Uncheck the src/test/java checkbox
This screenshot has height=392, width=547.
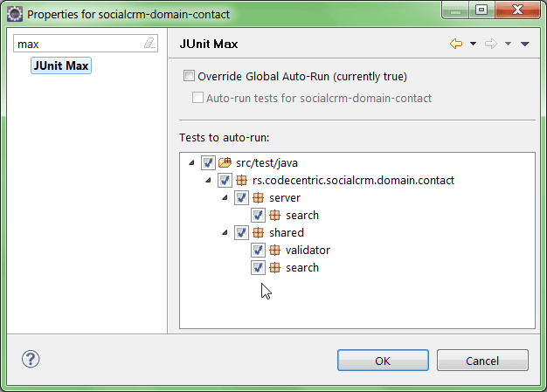[208, 163]
